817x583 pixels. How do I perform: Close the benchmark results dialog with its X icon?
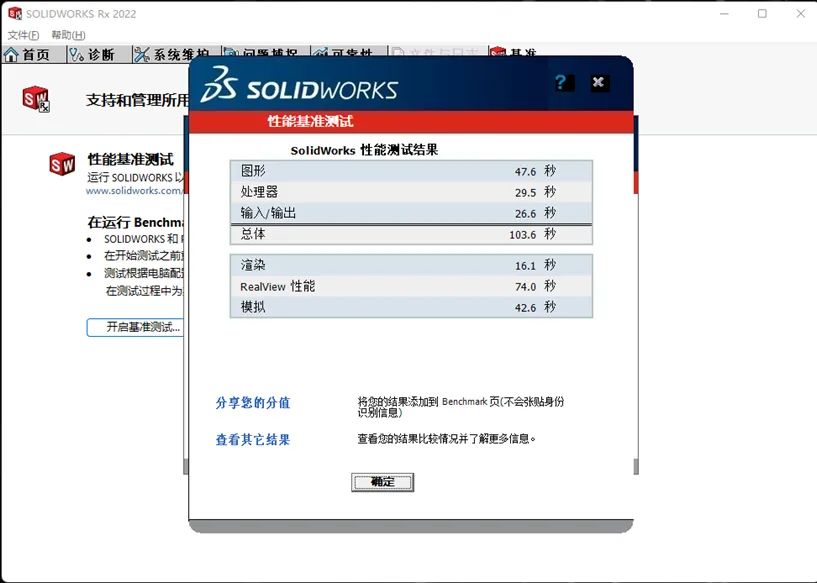[x=599, y=82]
